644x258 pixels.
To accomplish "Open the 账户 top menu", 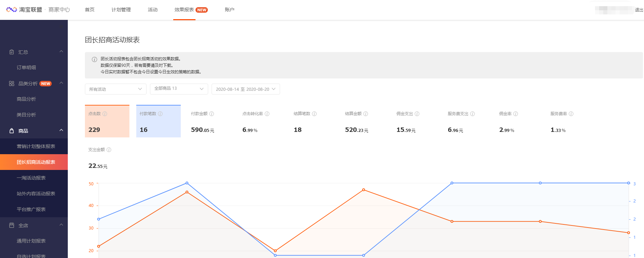I will [229, 10].
